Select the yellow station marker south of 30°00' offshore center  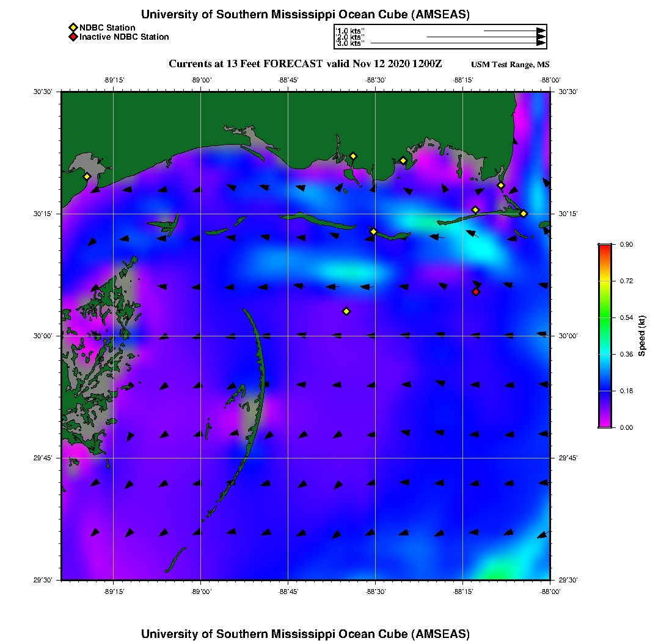click(347, 311)
